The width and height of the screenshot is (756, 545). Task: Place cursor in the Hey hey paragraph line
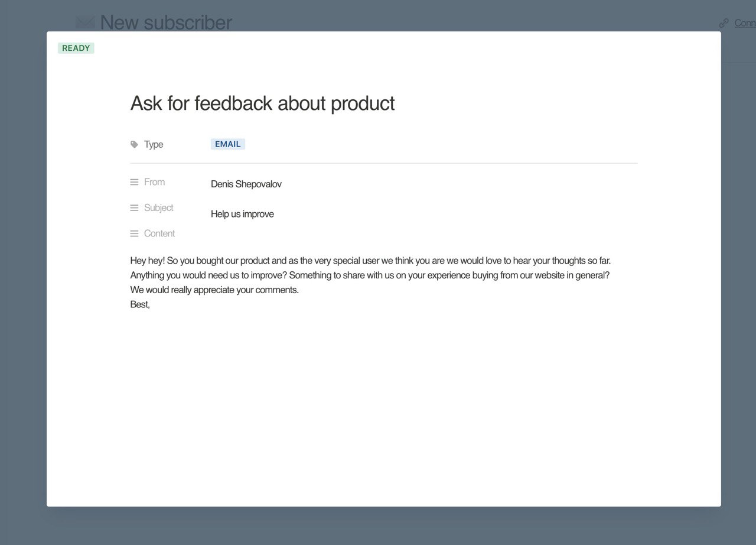coord(370,261)
